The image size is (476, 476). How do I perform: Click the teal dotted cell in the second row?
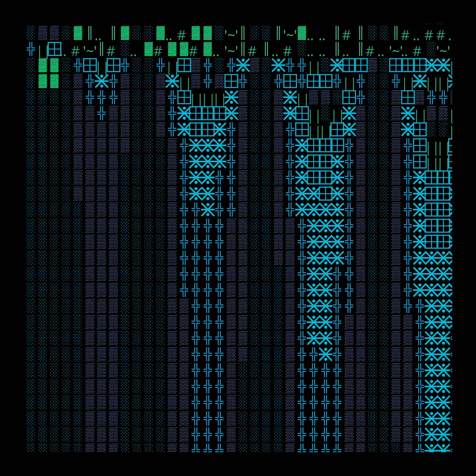[125, 49]
